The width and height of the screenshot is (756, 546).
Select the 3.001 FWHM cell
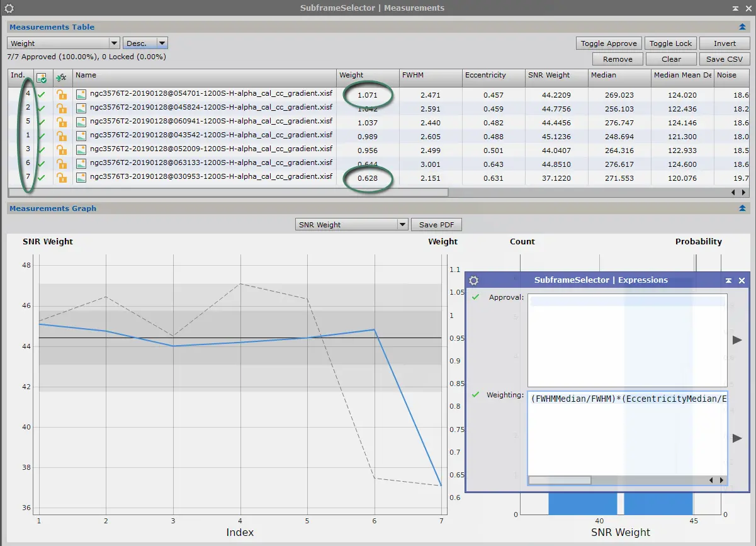tap(431, 164)
